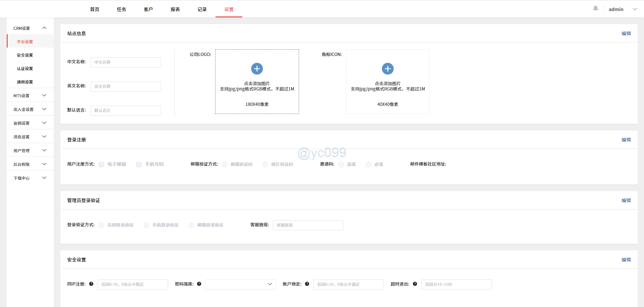Image resolution: width=644 pixels, height=307 pixels.
Task: Switch to the 首页 tab
Action: pyautogui.click(x=94, y=9)
